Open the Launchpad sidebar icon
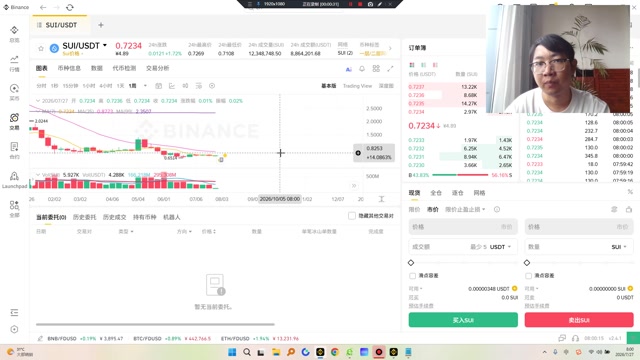Screen dimensions: 640x360 (x=14, y=176)
